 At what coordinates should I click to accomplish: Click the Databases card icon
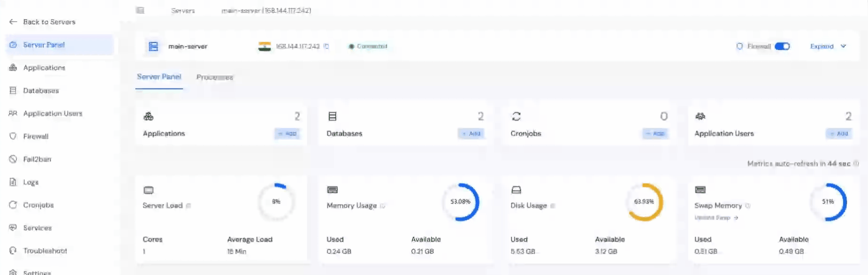point(332,116)
